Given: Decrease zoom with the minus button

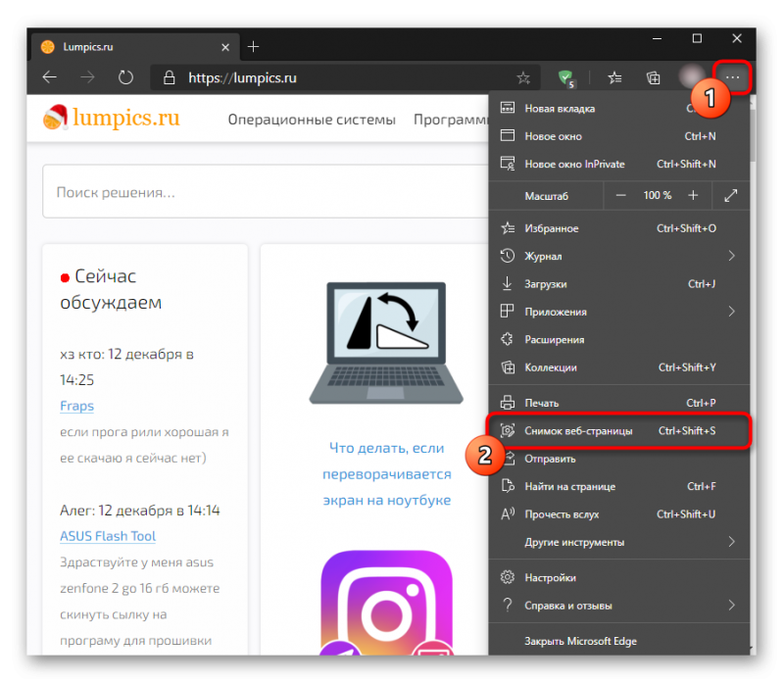Looking at the screenshot, I should (620, 196).
